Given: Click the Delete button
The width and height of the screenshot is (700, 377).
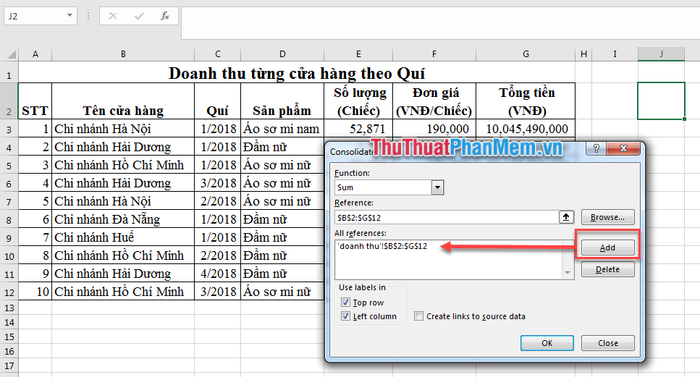Looking at the screenshot, I should [x=608, y=269].
